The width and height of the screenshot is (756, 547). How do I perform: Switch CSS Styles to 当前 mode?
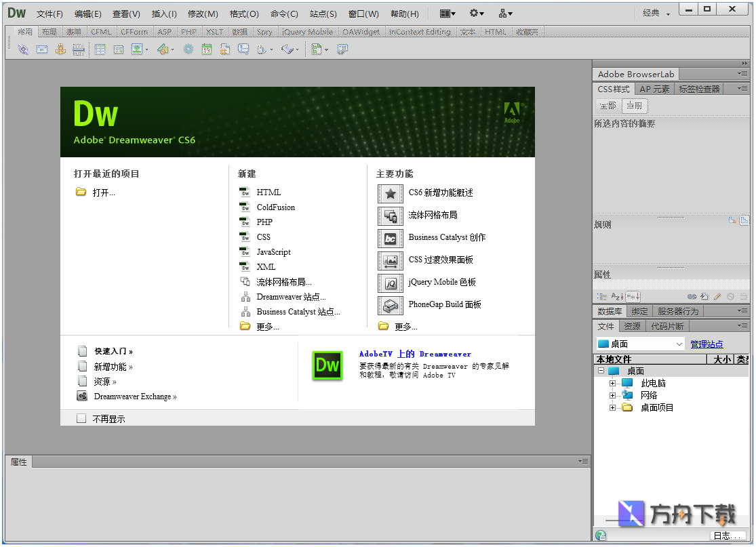pos(635,106)
